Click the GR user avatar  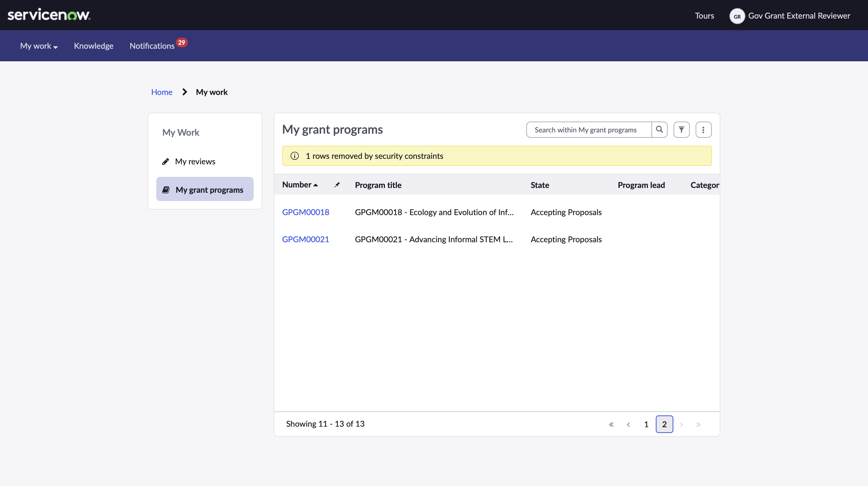click(x=737, y=16)
